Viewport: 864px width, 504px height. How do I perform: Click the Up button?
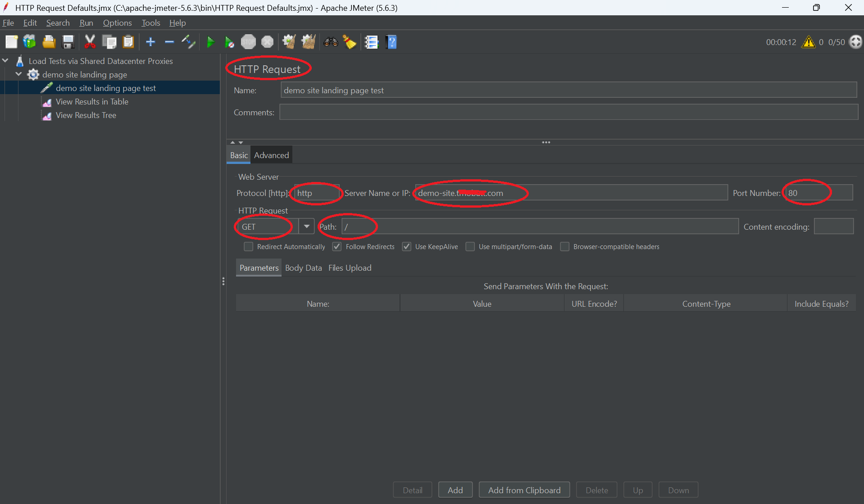(x=638, y=490)
